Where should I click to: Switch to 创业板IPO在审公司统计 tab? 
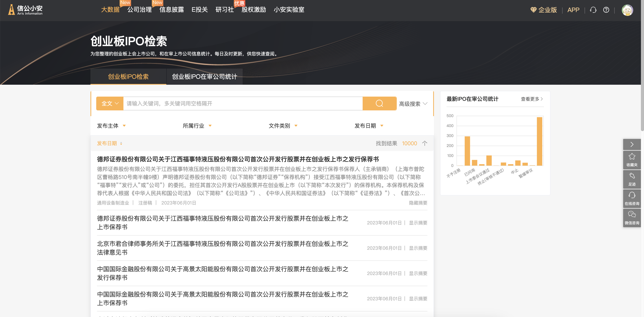[205, 76]
